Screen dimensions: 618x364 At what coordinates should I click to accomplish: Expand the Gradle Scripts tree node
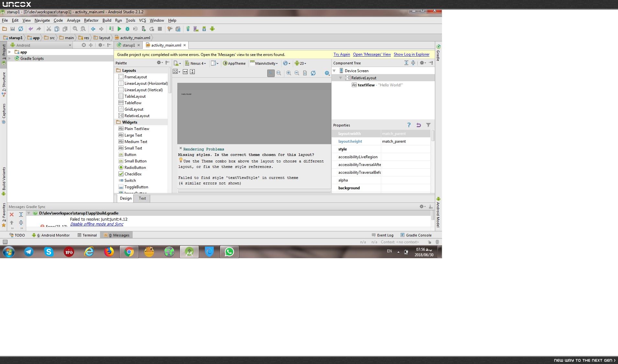click(10, 59)
